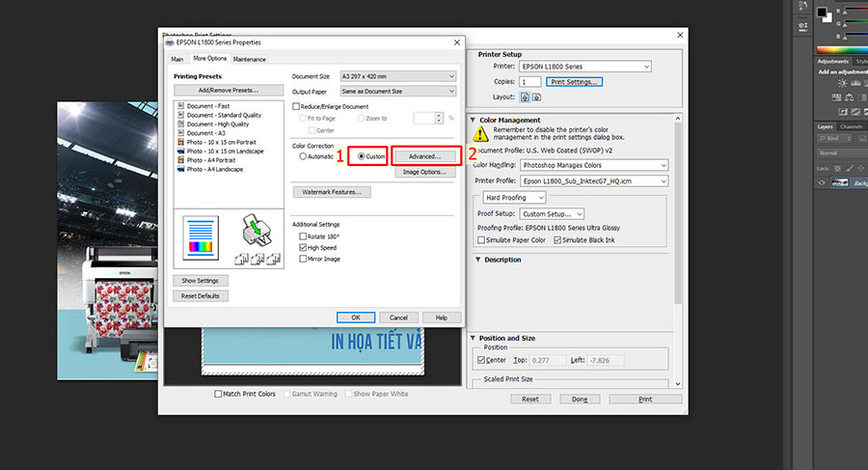Open Image Options dialog
This screenshot has width=868, height=470.
425,173
